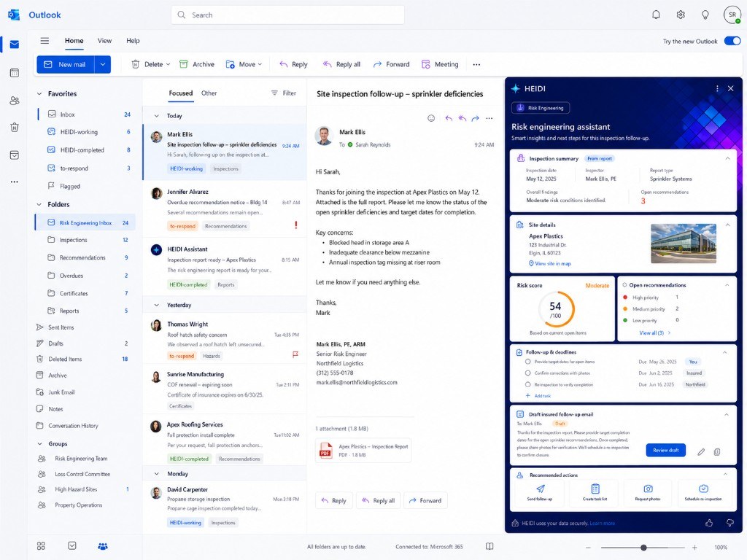This screenshot has height=560, width=747.
Task: Open the Home ribbon tab
Action: click(74, 41)
